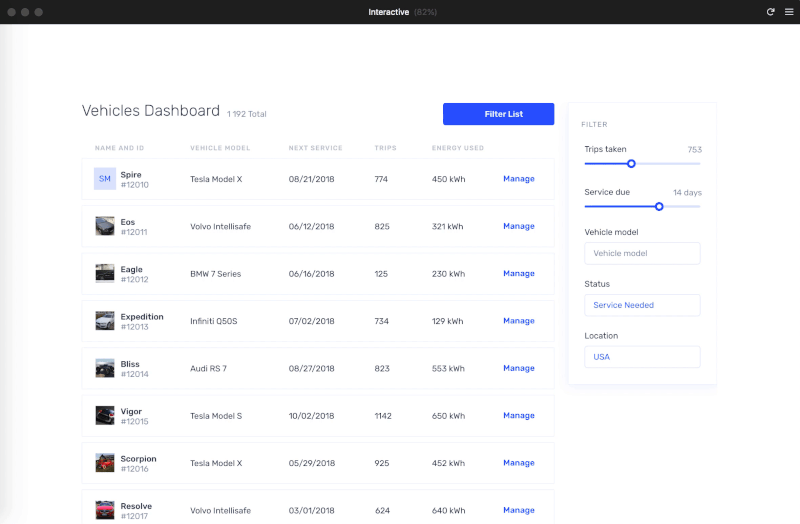The height and width of the screenshot is (524, 800).
Task: Manage the Eos vehicle
Action: [x=519, y=226]
